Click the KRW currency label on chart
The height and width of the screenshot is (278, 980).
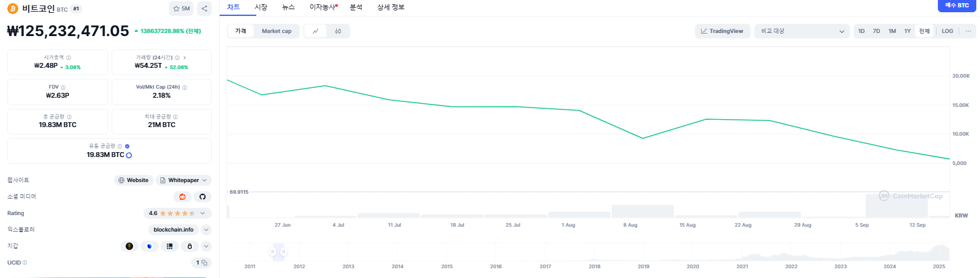coord(961,216)
